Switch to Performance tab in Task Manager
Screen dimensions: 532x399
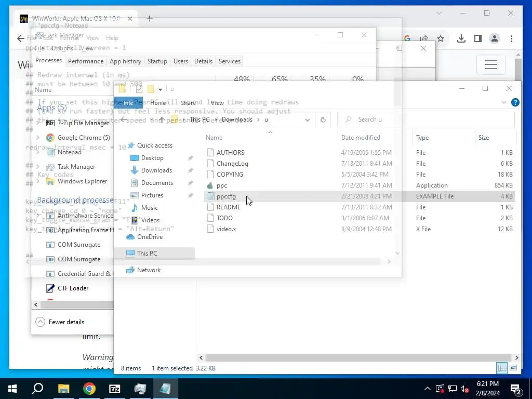coord(86,61)
